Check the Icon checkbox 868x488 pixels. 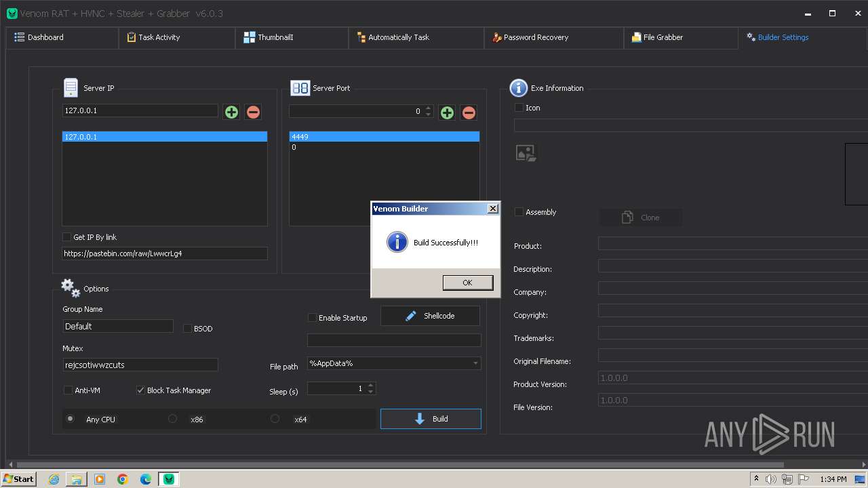519,107
